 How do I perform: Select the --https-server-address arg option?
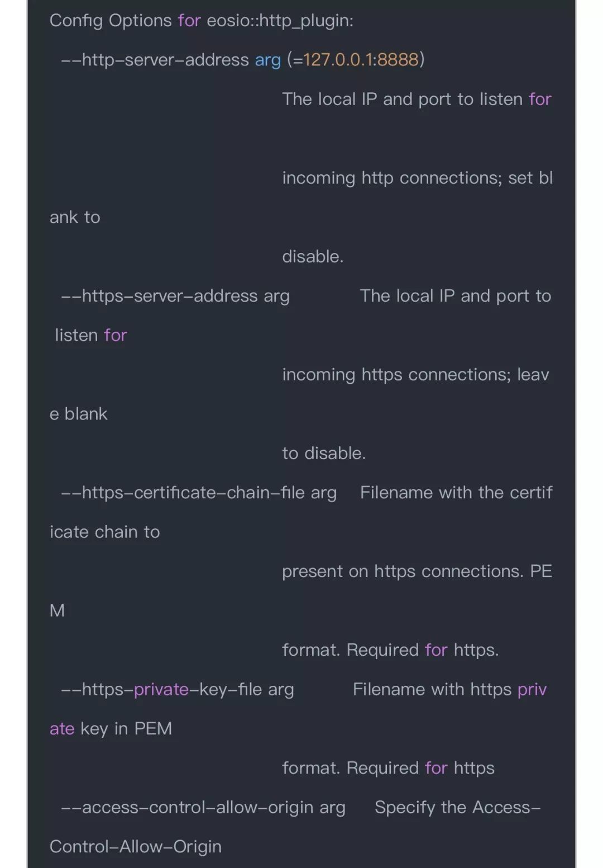[x=175, y=296]
